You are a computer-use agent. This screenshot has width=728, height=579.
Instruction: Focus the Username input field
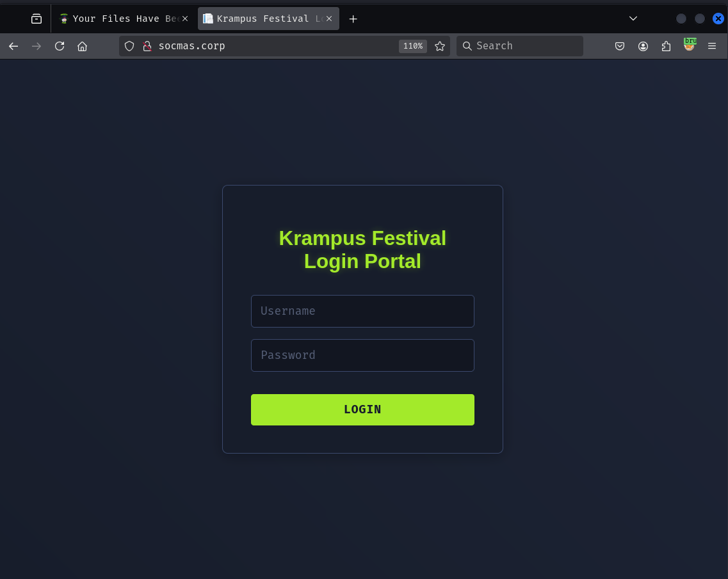coord(362,311)
